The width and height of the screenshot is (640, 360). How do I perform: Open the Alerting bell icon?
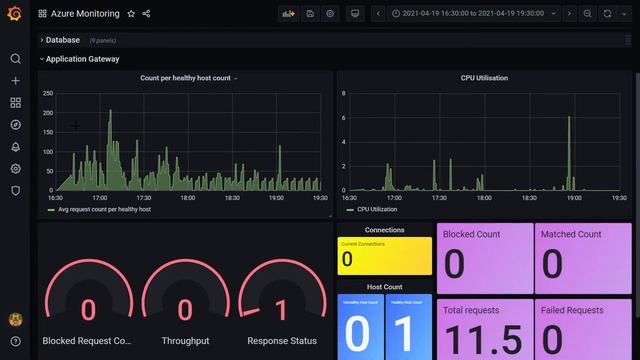(x=16, y=147)
